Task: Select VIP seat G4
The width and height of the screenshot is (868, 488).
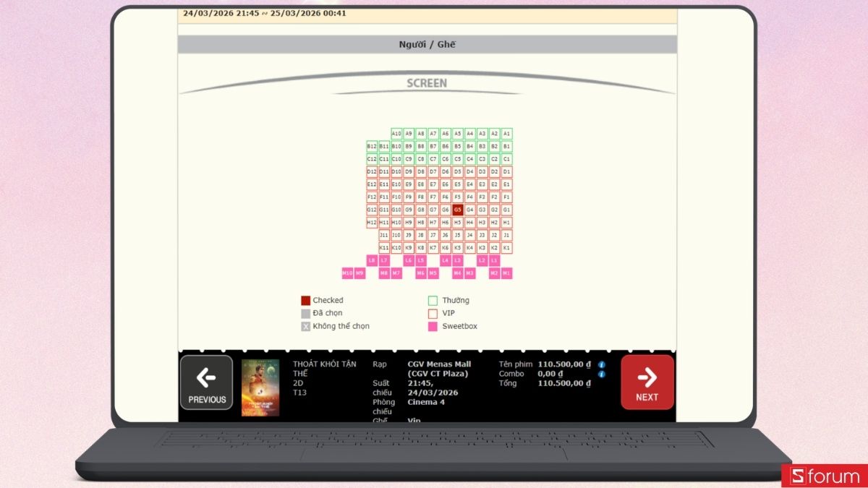Action: 470,210
